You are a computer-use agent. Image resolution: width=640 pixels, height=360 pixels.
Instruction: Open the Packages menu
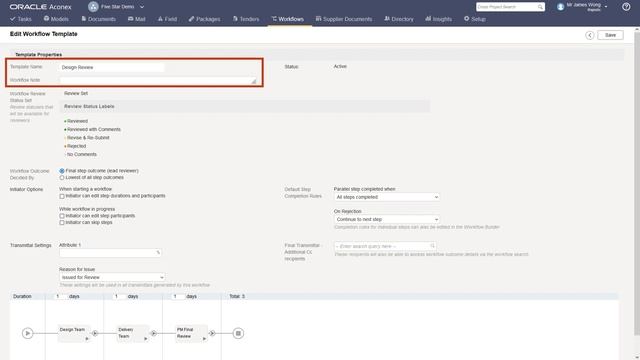pos(204,19)
